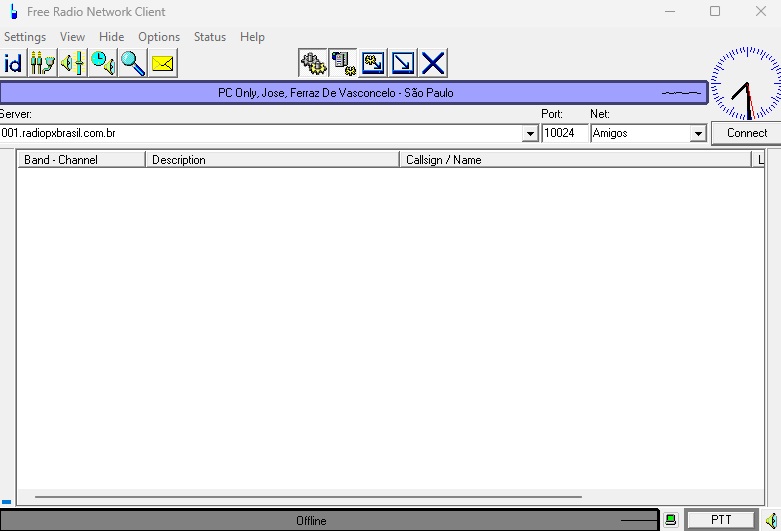Screen dimensions: 781x531
Task: Open the audio mixer sliders icon
Action: (42, 63)
